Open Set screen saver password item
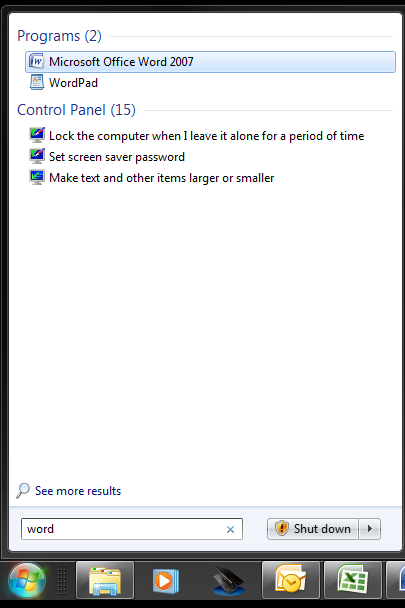Viewport: 405px width, 608px height. tap(117, 157)
